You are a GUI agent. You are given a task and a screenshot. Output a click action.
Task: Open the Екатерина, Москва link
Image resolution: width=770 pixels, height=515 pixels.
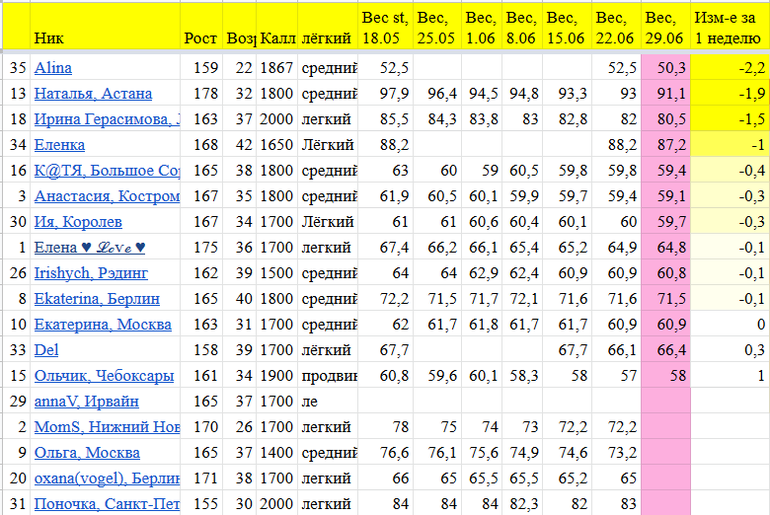(x=102, y=324)
